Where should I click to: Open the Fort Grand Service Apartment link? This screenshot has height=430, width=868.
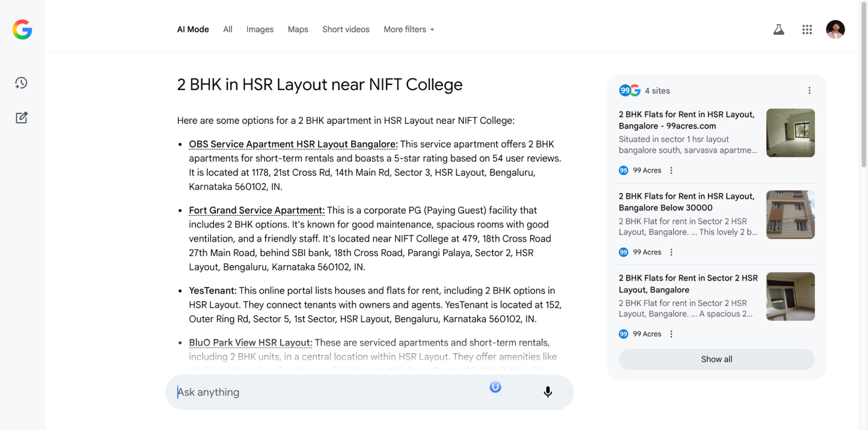(256, 210)
